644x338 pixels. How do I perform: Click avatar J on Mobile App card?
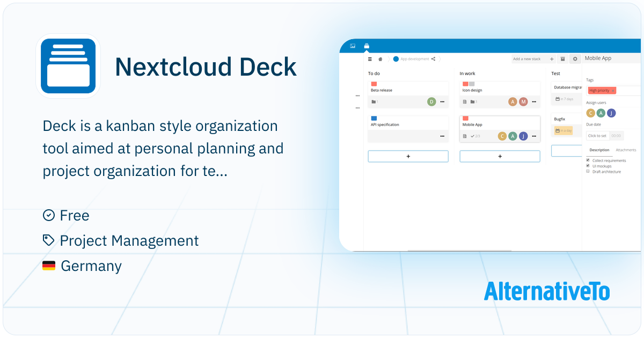(x=523, y=136)
